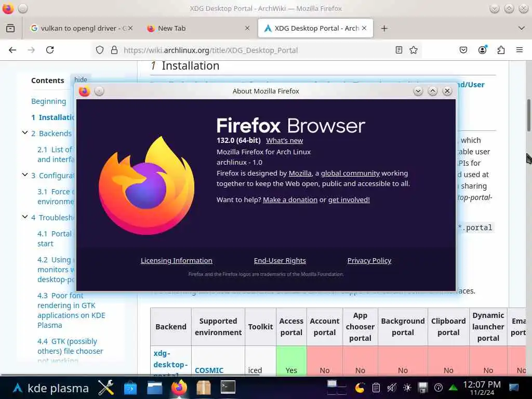
Task: Open System Settings wrench icon in taskbar
Action: tap(106, 388)
